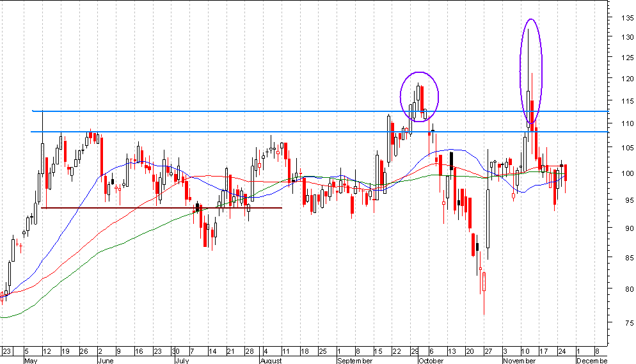Image resolution: width=636 pixels, height=364 pixels.
Task: Click the July month label
Action: coord(182,360)
